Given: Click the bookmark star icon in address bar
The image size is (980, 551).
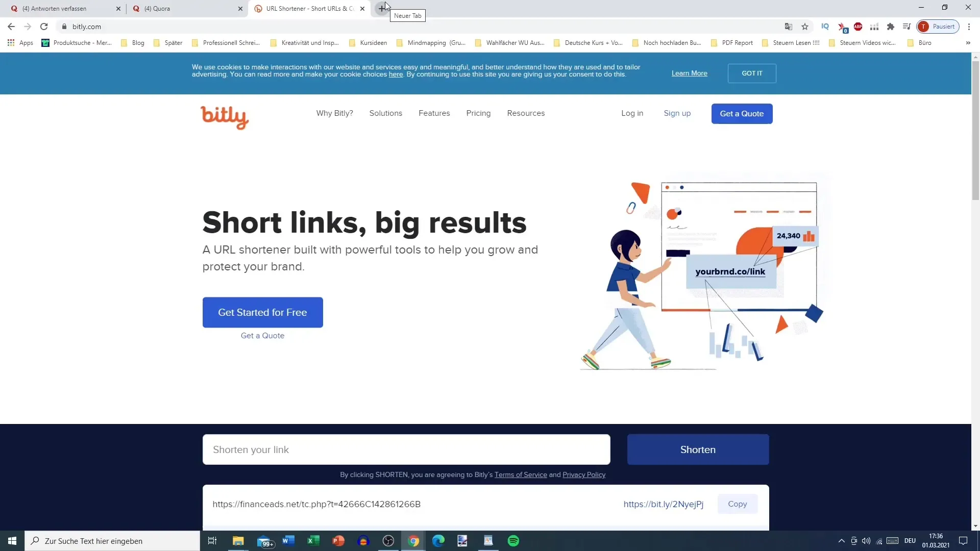Looking at the screenshot, I should (805, 26).
